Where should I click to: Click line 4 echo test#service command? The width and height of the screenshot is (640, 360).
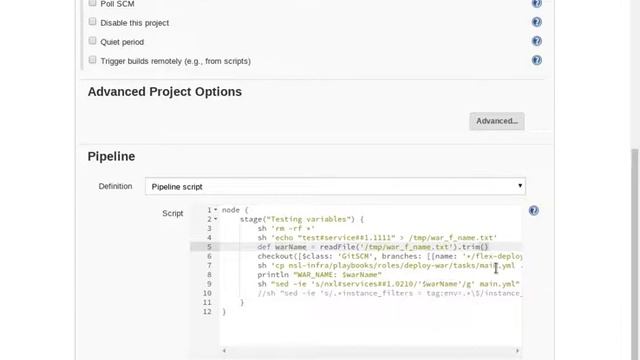coord(377,238)
